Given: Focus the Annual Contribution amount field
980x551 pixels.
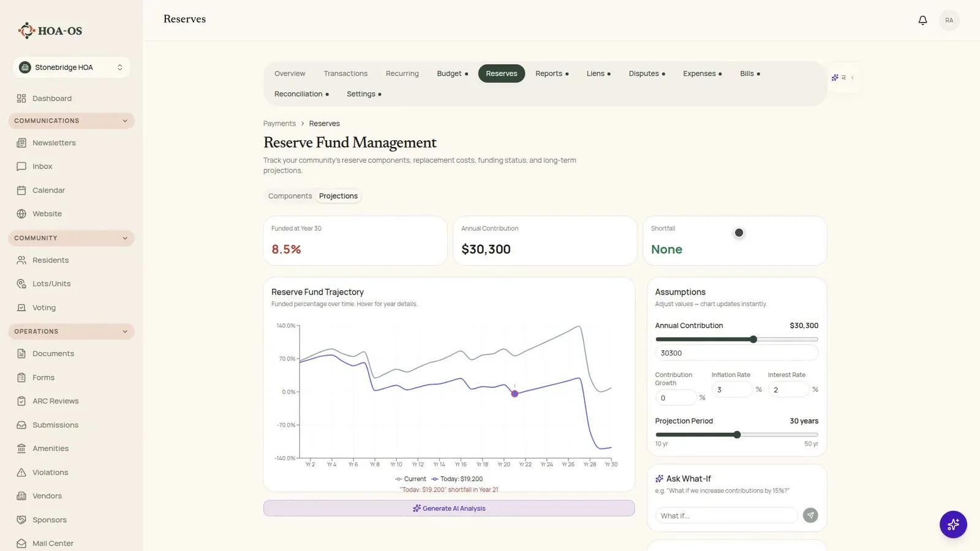Looking at the screenshot, I should click(x=736, y=353).
